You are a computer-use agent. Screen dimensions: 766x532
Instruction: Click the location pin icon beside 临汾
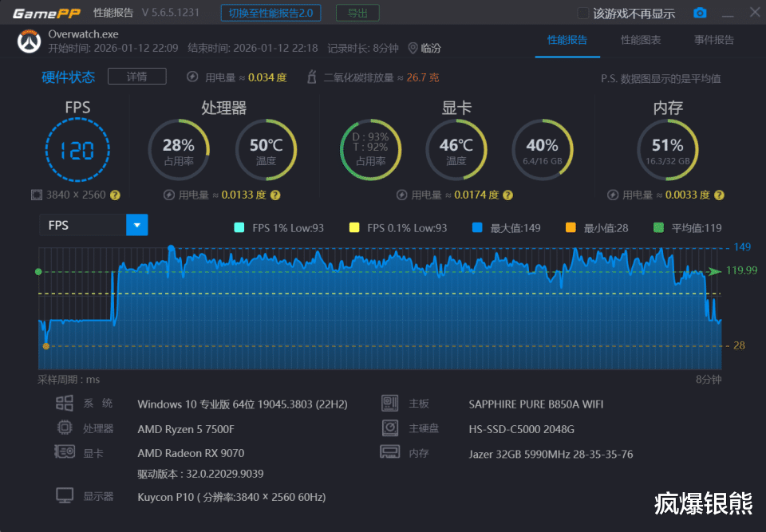(x=413, y=48)
